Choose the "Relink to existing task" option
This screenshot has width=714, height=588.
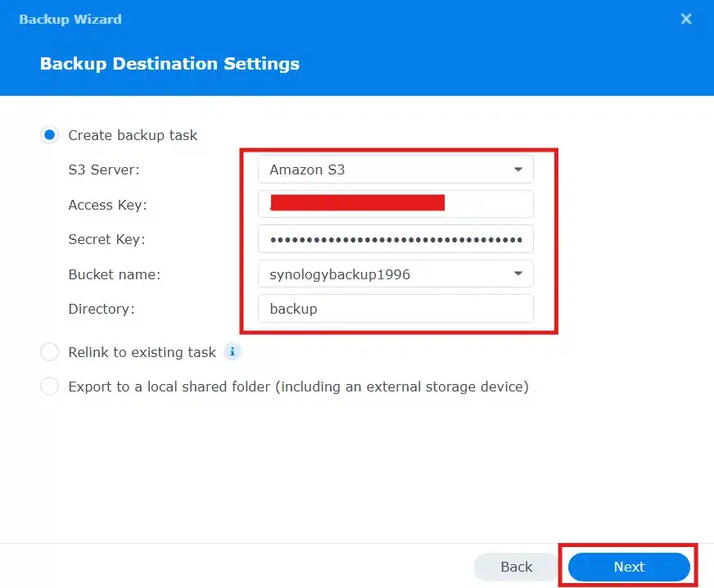coord(49,351)
